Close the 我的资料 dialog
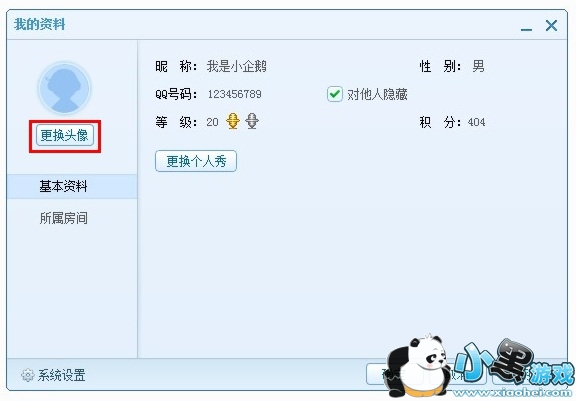 [x=551, y=25]
